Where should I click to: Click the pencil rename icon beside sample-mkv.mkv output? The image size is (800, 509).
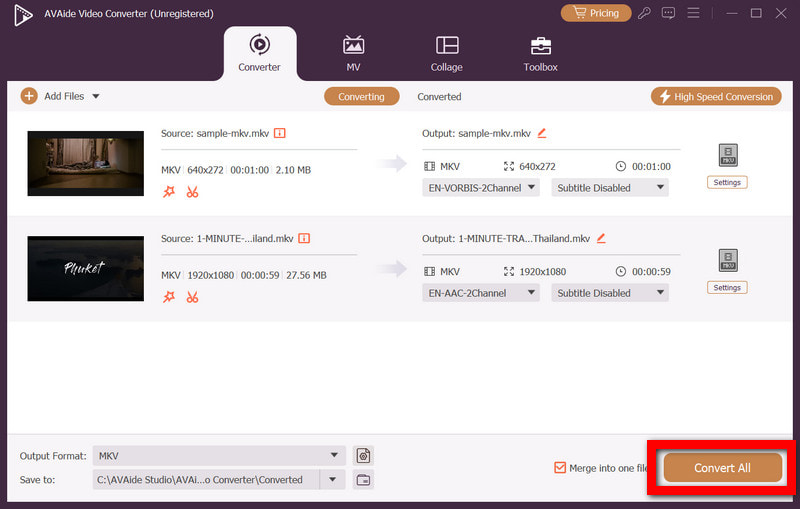(x=542, y=133)
